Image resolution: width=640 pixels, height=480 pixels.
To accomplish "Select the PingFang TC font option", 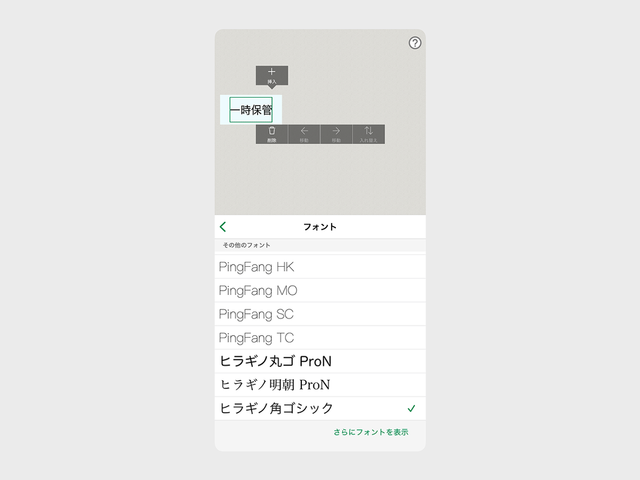I will [x=320, y=338].
